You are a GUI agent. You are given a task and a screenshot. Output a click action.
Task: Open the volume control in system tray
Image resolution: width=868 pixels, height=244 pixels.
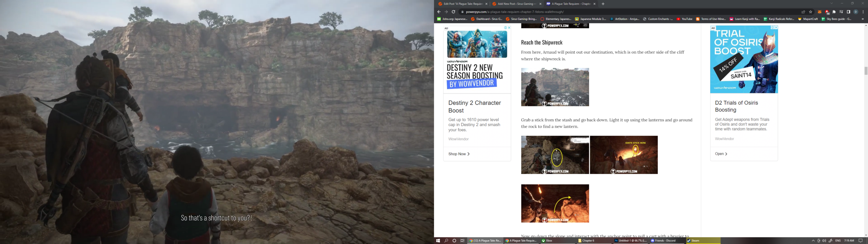[x=824, y=241]
